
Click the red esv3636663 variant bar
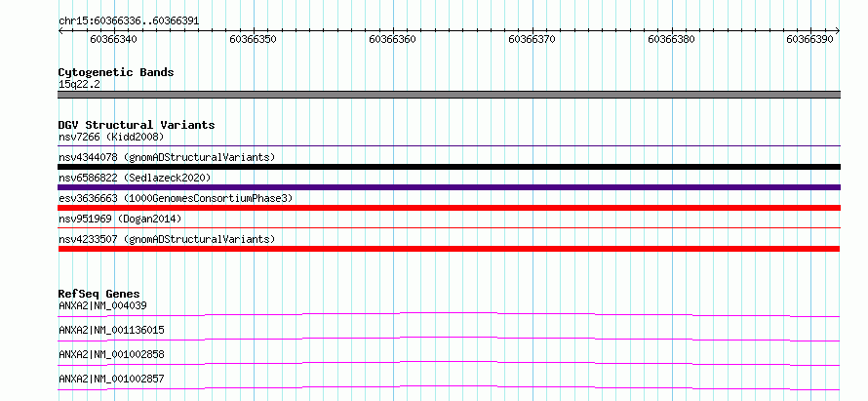coord(449,208)
